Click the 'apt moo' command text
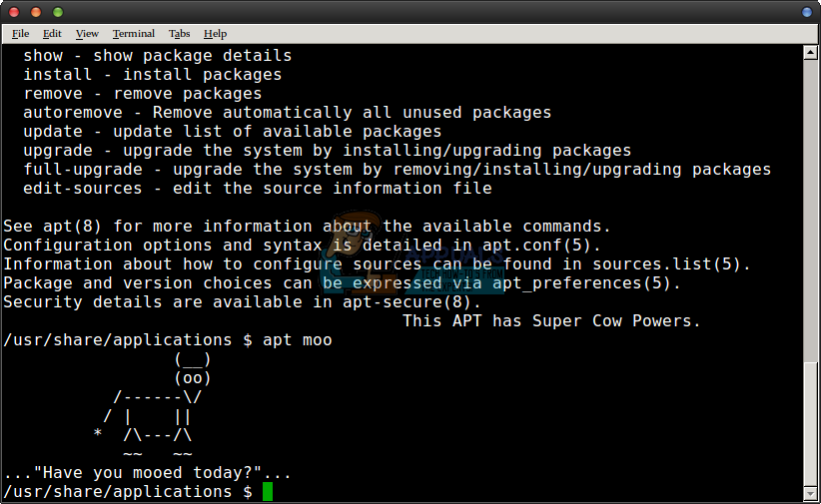The image size is (821, 504). (298, 340)
